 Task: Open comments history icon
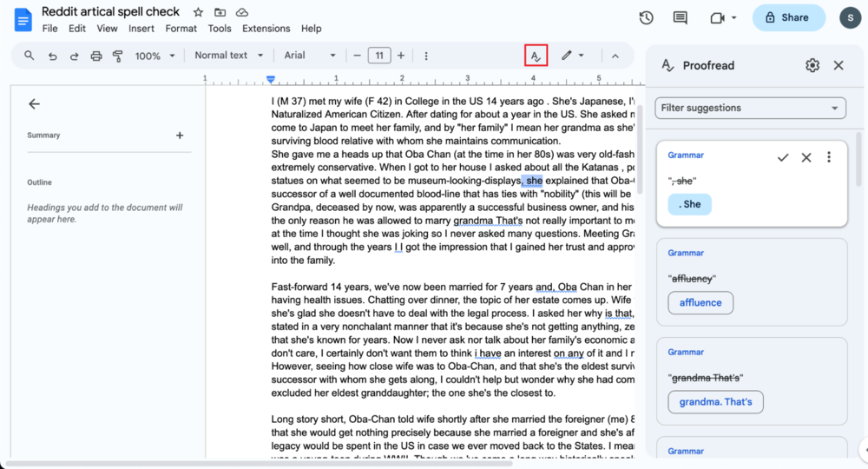(x=680, y=17)
